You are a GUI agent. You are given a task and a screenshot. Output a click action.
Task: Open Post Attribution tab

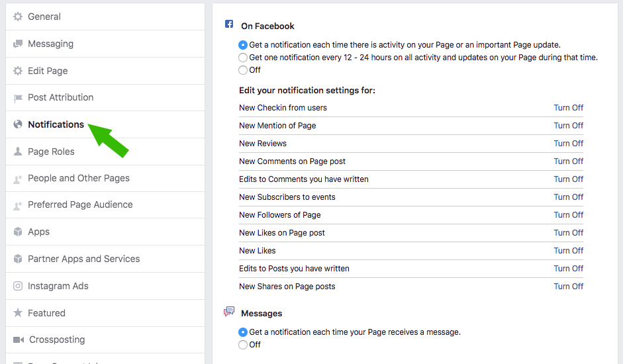coord(105,98)
